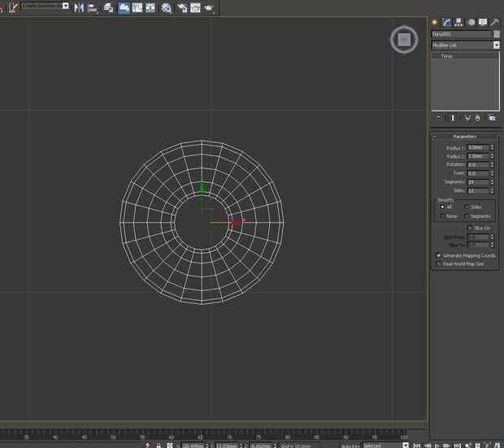The image size is (504, 448).
Task: Click Configure Modifier Sets icon
Action: pos(492,118)
